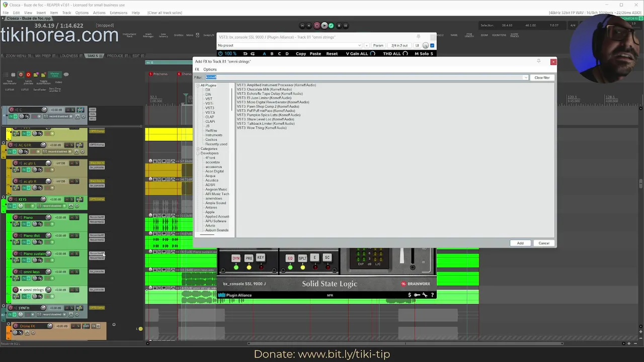Select VST3: Pawn Shop Comp 2 plugin
The width and height of the screenshot is (644, 362).
tap(268, 107)
